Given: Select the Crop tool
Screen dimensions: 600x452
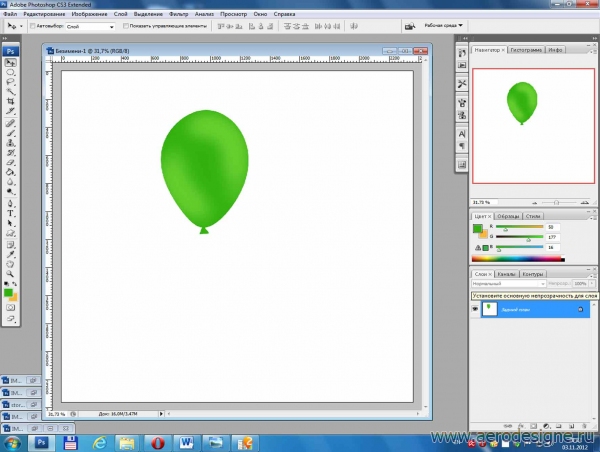Looking at the screenshot, I should (x=11, y=102).
